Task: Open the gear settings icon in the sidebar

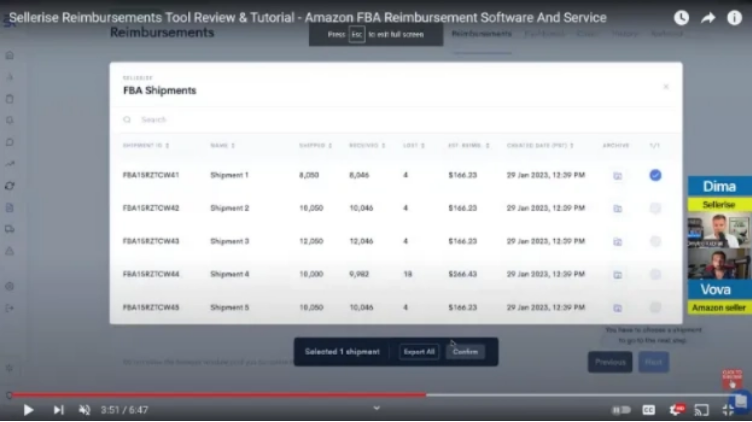Action: 10,286
